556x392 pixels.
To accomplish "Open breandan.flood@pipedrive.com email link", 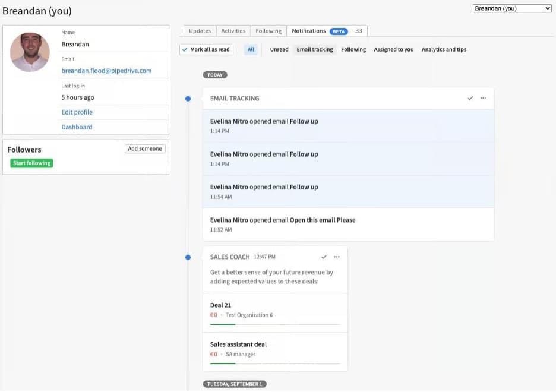I will pyautogui.click(x=105, y=70).
